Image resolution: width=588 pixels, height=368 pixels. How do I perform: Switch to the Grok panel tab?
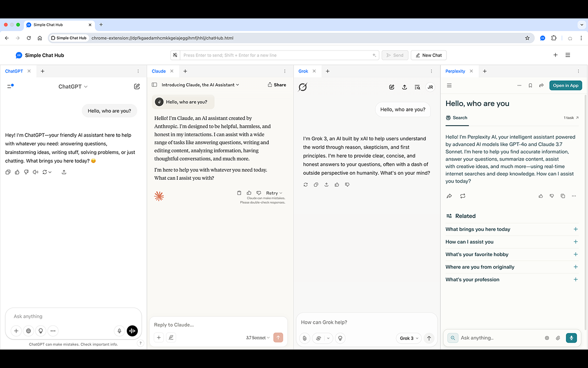(303, 71)
